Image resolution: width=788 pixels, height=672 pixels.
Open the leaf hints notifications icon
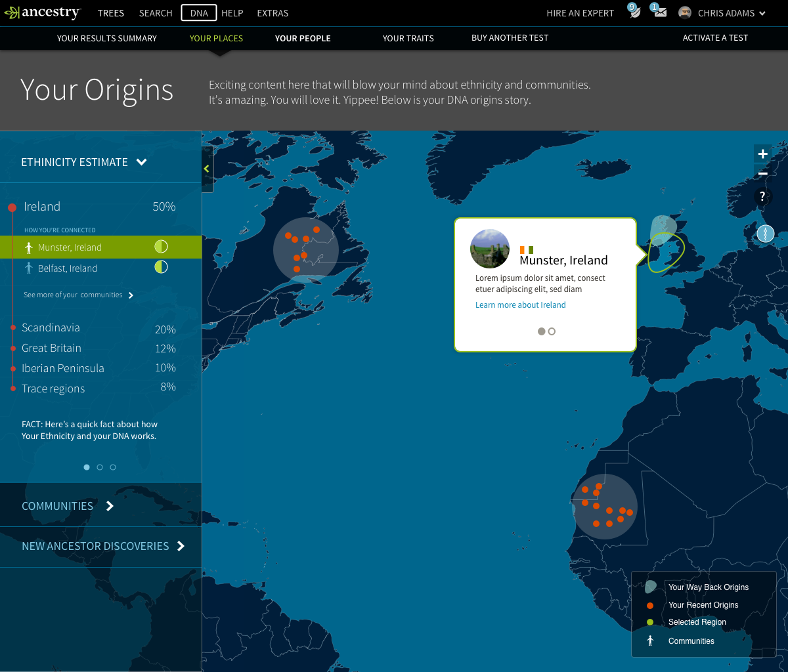[634, 12]
